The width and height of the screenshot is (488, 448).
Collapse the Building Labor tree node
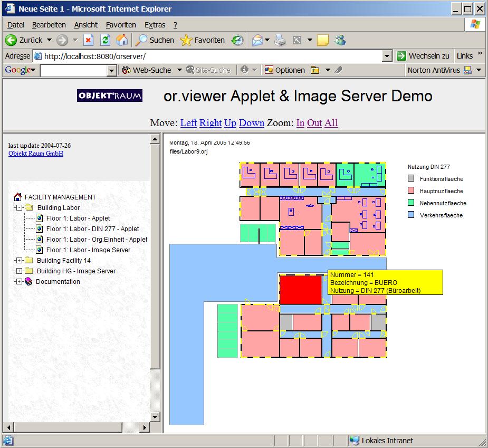click(x=19, y=207)
